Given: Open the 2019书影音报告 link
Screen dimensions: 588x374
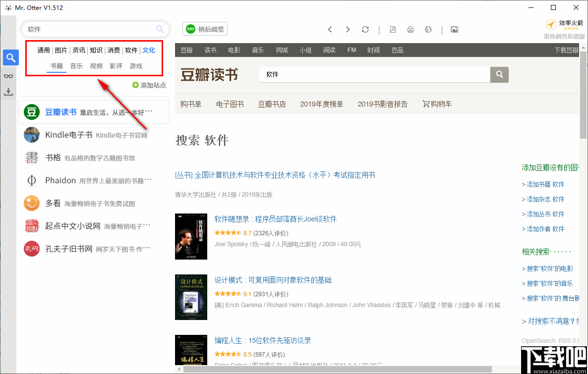Looking at the screenshot, I should click(383, 104).
